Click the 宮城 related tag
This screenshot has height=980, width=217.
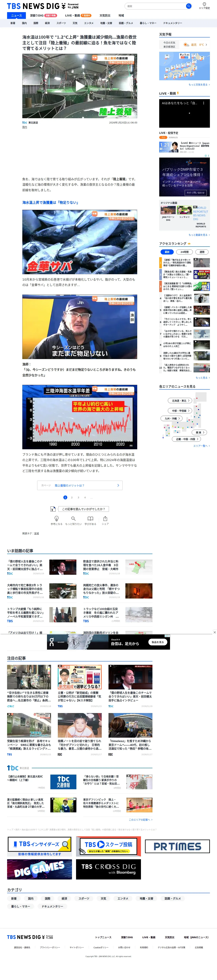(x=37, y=533)
